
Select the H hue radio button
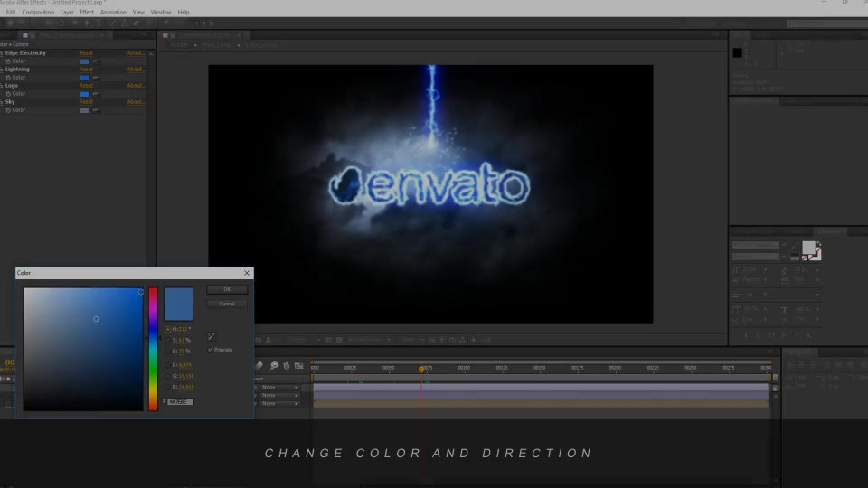168,329
